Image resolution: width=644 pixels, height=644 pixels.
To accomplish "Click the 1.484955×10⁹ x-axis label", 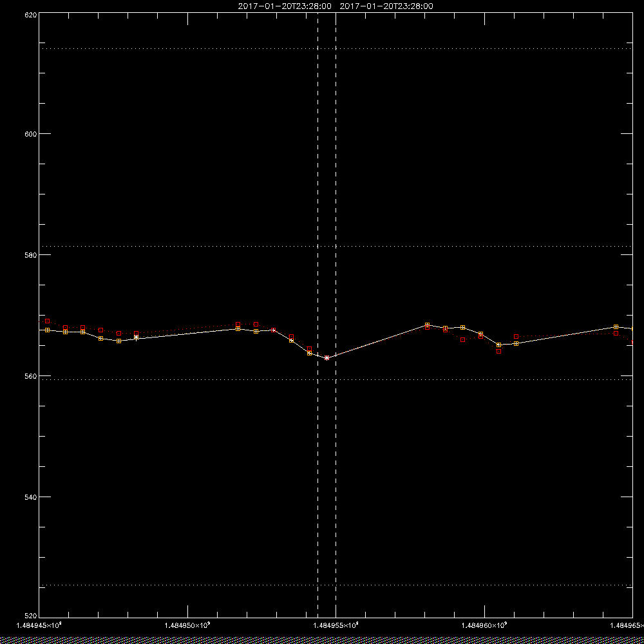I will 336,625.
